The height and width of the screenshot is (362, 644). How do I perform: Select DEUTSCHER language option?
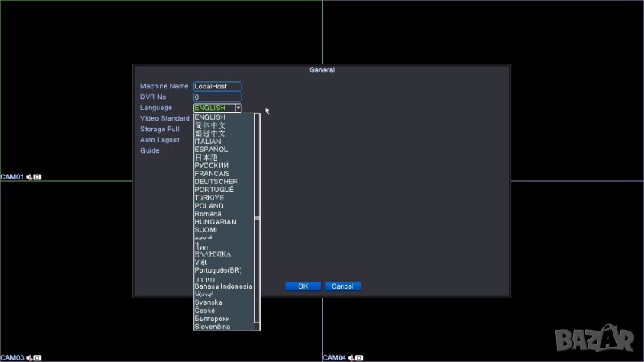pos(216,182)
